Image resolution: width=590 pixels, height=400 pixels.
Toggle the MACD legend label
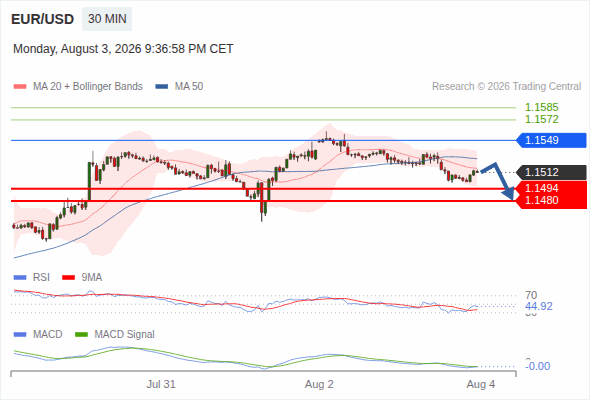tap(48, 334)
